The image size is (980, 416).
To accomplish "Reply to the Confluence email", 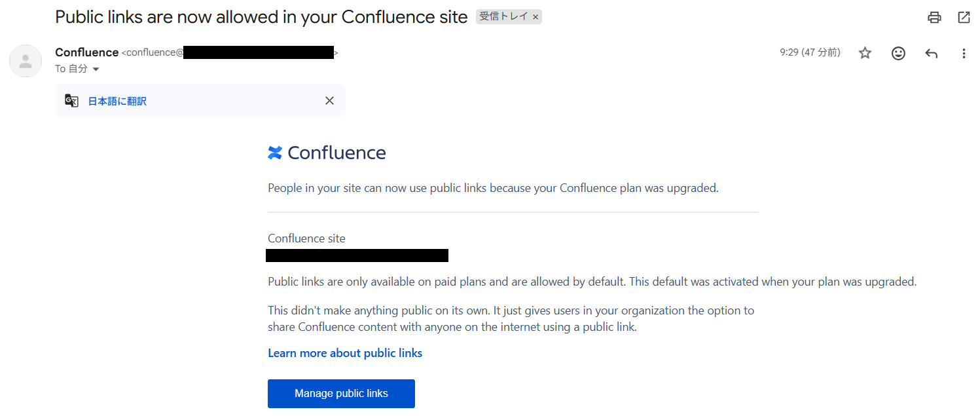I will coord(931,53).
